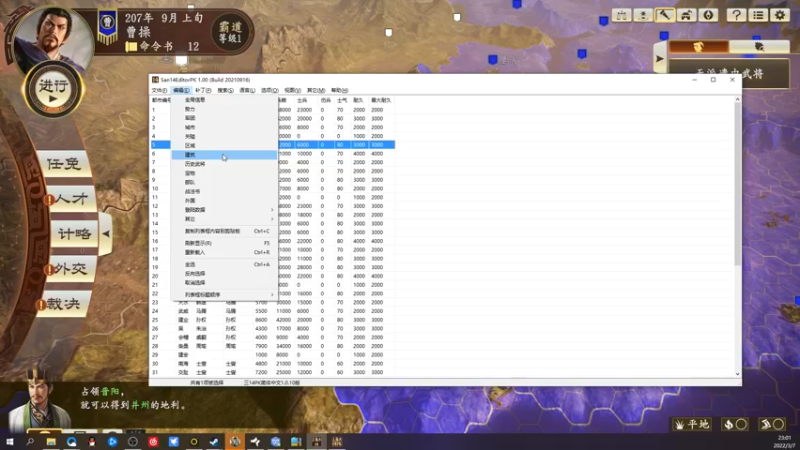
Task: Open the Windows Start menu
Action: [x=10, y=441]
